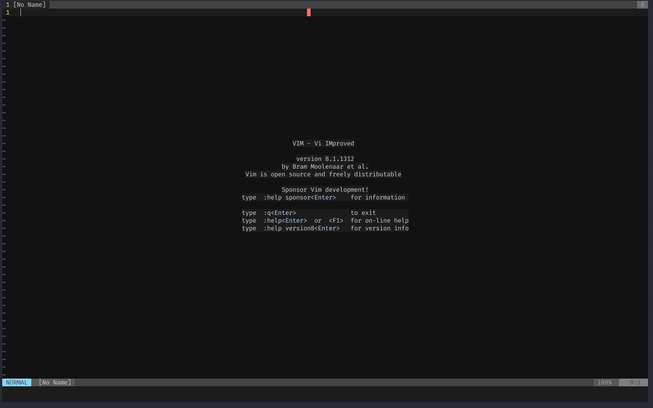Click line number 1 in the gutter
Screen dimensions: 653x408
(7, 12)
